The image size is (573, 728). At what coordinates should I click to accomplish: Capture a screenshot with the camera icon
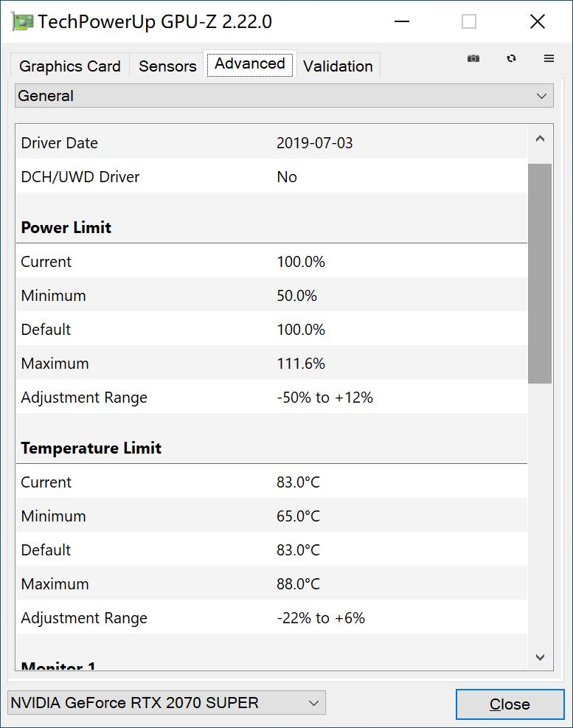[473, 58]
